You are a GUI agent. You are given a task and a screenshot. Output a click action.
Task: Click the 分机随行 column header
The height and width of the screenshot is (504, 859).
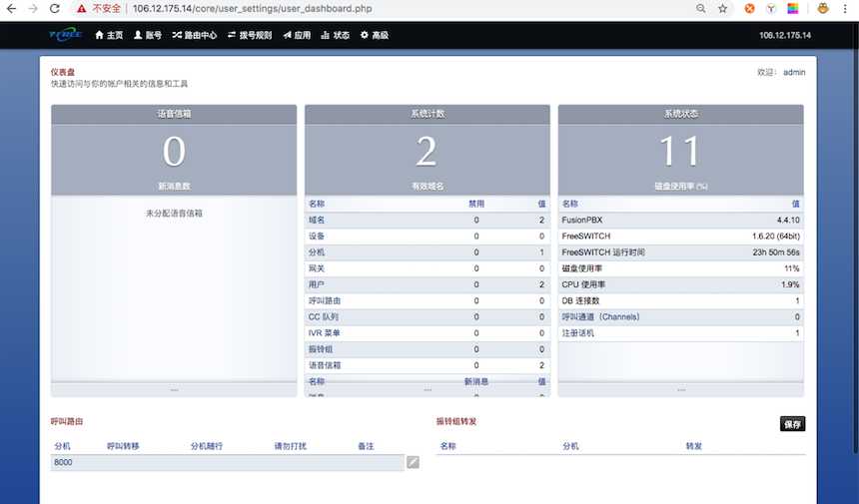coord(207,446)
